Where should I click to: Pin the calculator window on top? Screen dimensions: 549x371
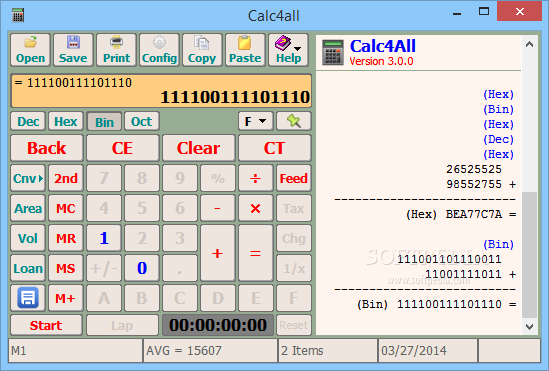pos(293,121)
